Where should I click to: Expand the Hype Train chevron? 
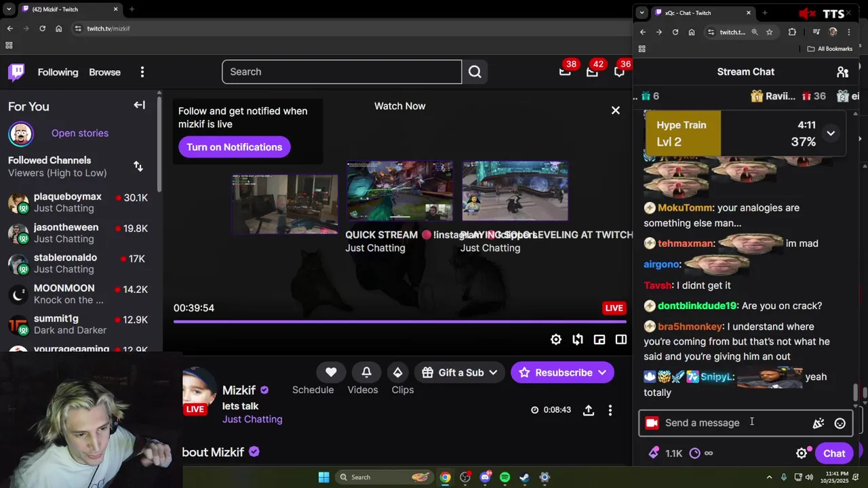831,134
